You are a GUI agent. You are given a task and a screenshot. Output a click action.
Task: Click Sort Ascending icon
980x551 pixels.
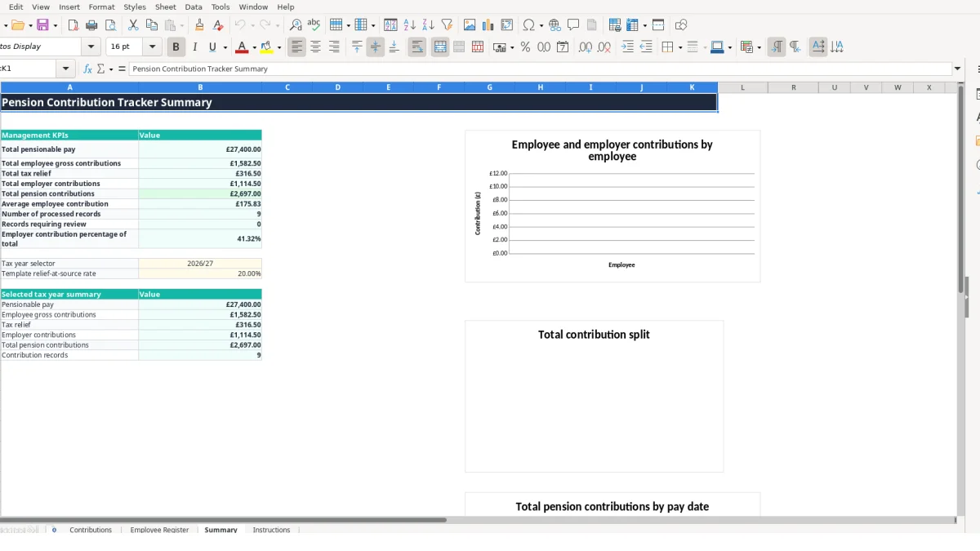point(409,25)
